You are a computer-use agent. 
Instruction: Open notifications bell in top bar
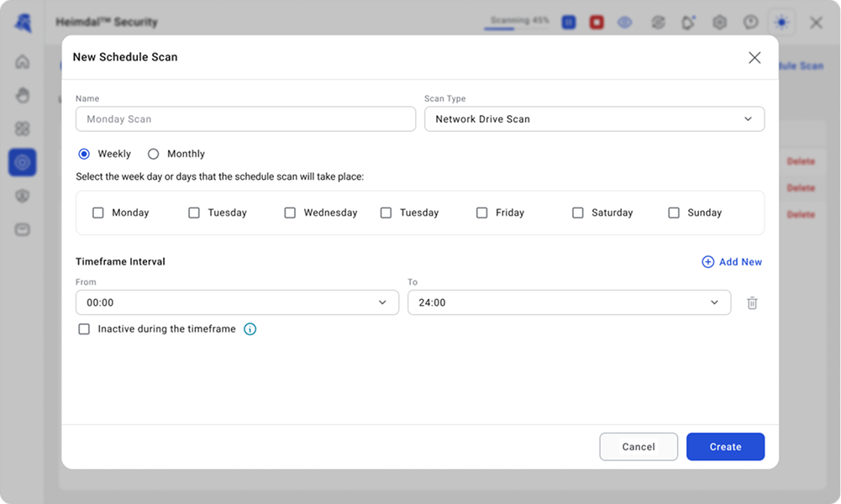point(687,23)
